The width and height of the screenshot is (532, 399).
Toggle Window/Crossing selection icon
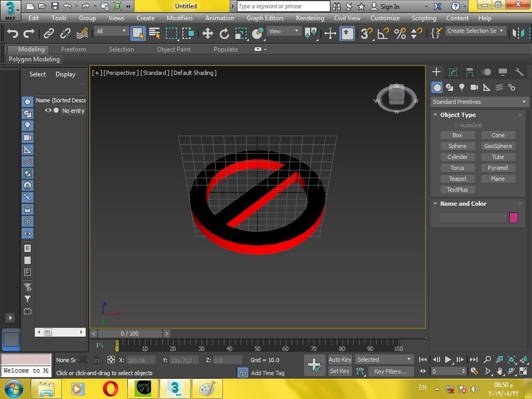(188, 33)
